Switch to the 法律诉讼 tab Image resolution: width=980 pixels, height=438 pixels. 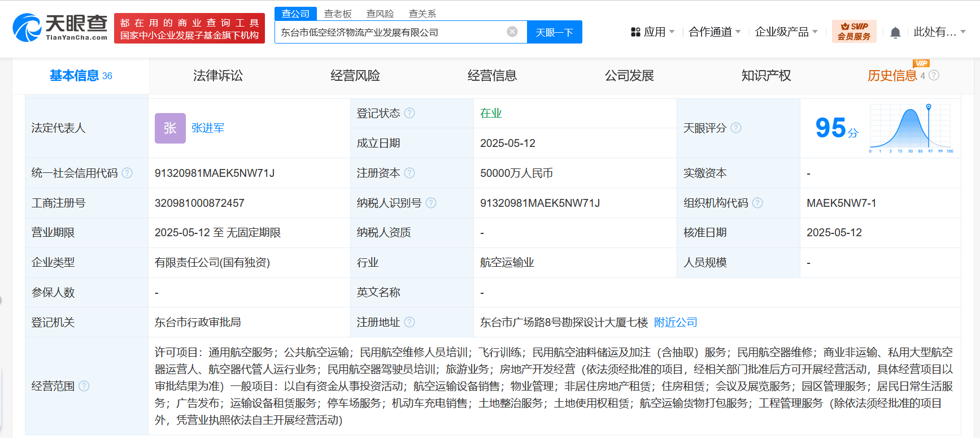point(217,76)
